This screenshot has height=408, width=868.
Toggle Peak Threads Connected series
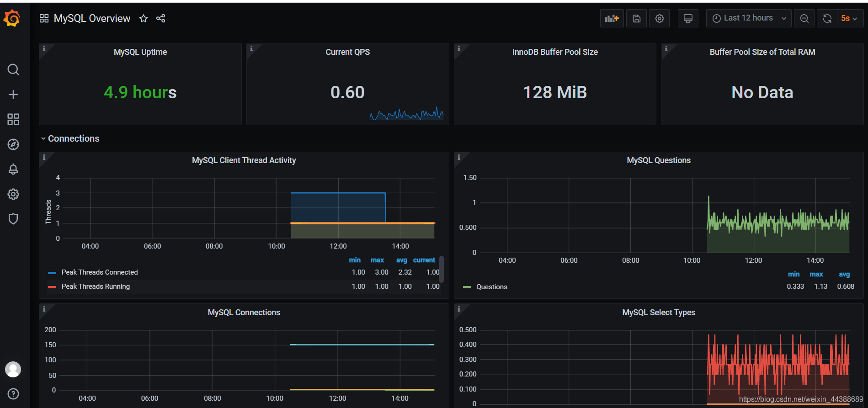point(100,272)
